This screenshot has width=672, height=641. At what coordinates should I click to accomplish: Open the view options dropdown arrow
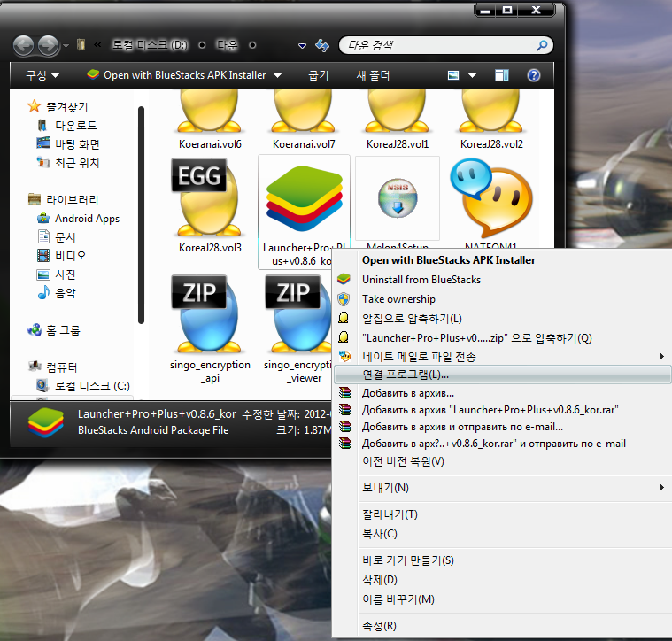[472, 76]
